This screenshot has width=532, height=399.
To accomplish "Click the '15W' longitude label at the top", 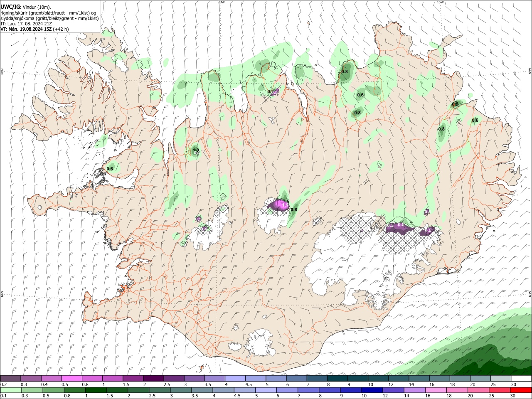I will pyautogui.click(x=440, y=2).
